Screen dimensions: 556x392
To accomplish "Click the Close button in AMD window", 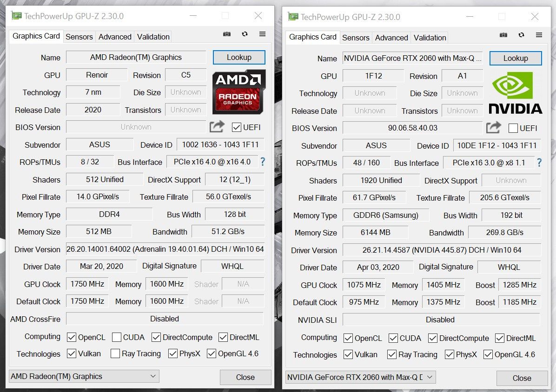I will pyautogui.click(x=245, y=377).
